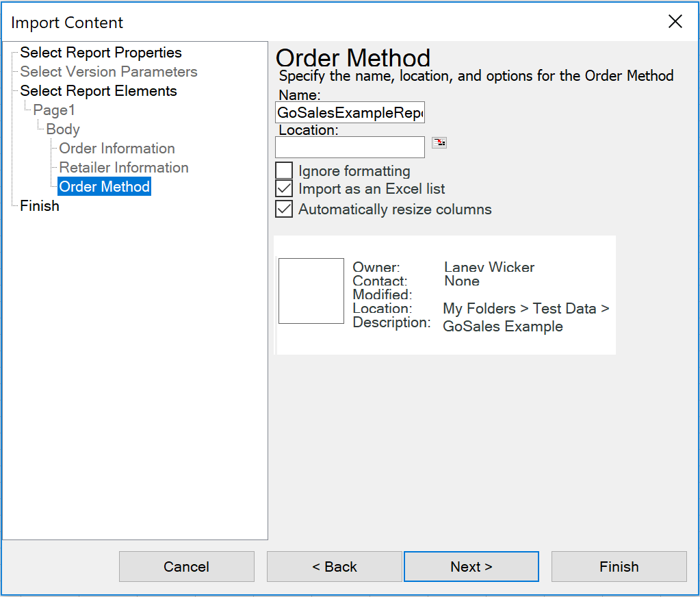This screenshot has width=700, height=597.
Task: Uncheck Import as an Excel list
Action: coord(284,188)
